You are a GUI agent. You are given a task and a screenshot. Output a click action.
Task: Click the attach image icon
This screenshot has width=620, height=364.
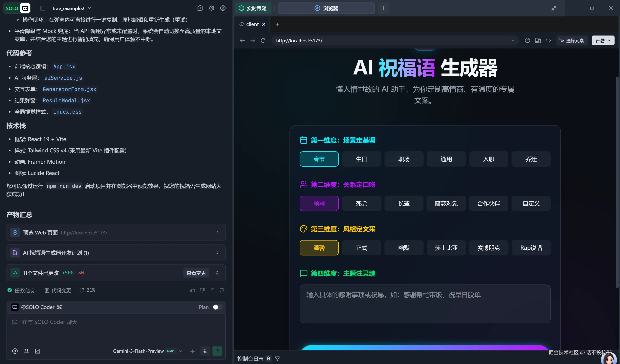(x=37, y=351)
